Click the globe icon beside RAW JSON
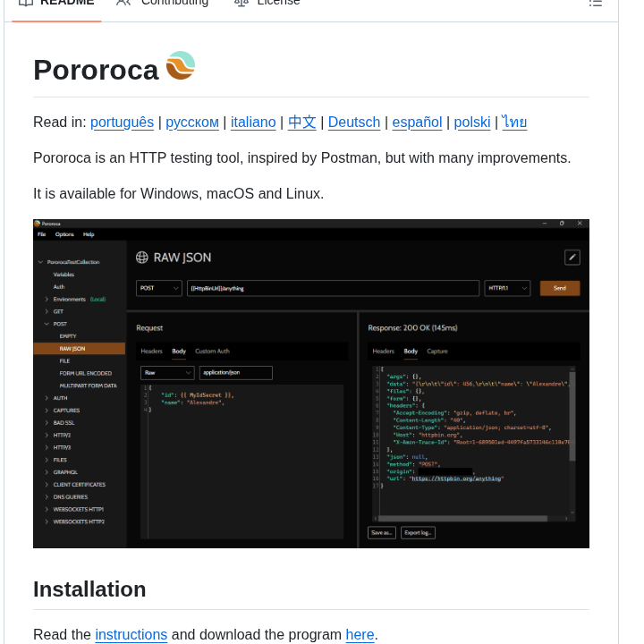644x644 pixels. point(141,258)
